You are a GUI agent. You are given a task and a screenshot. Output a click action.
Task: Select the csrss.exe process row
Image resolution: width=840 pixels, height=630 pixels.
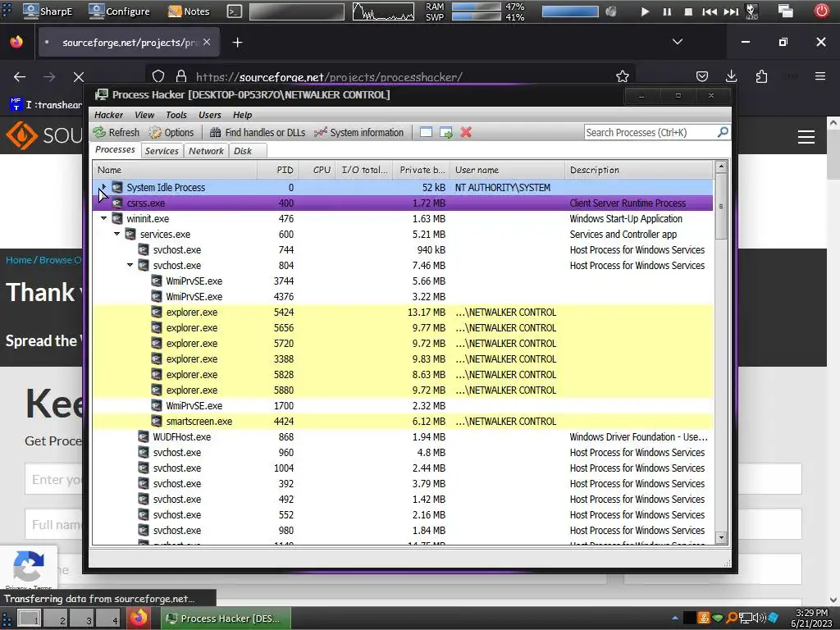coord(402,203)
